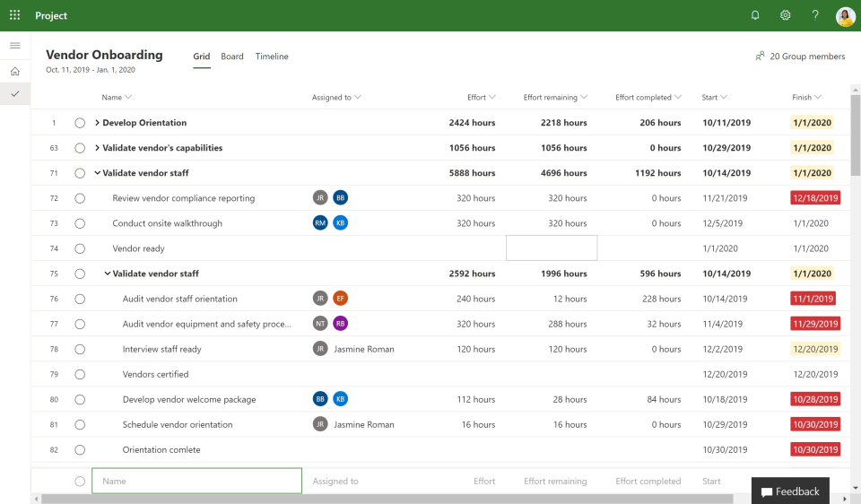The image size is (861, 504).
Task: Mark Review vendor compliance reporting complete
Action: 80,198
